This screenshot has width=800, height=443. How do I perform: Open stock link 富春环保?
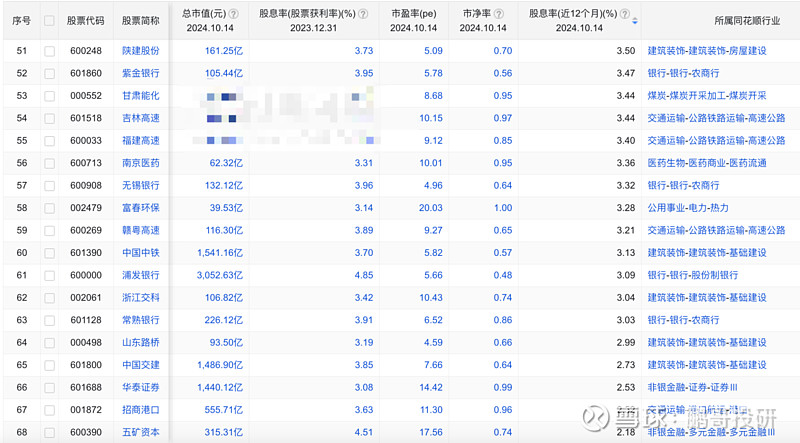[x=141, y=208]
